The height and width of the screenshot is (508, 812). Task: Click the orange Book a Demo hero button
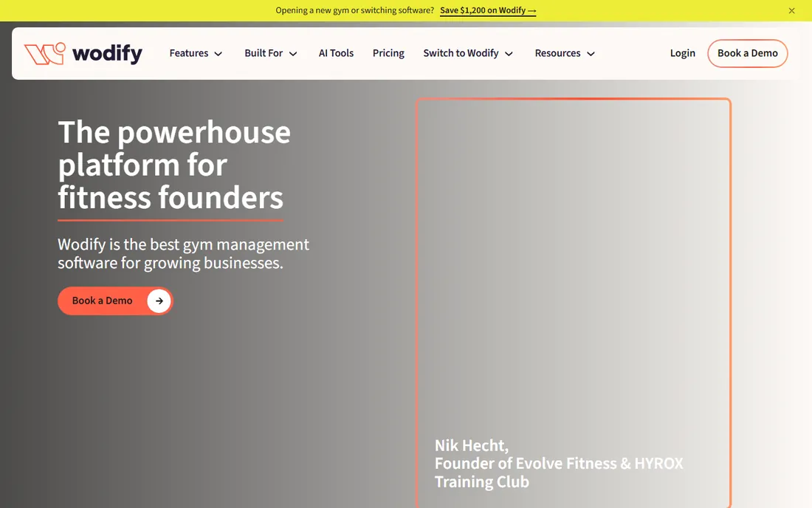[x=115, y=301]
